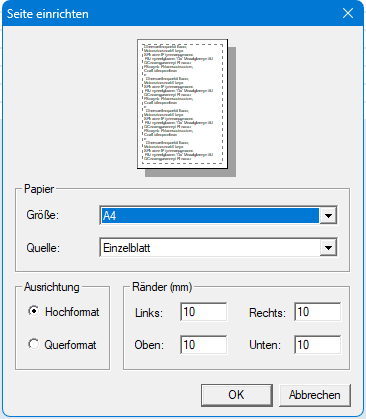Image resolution: width=366 pixels, height=419 pixels.
Task: Click the Ausrichtung group heading
Action: pyautogui.click(x=52, y=287)
